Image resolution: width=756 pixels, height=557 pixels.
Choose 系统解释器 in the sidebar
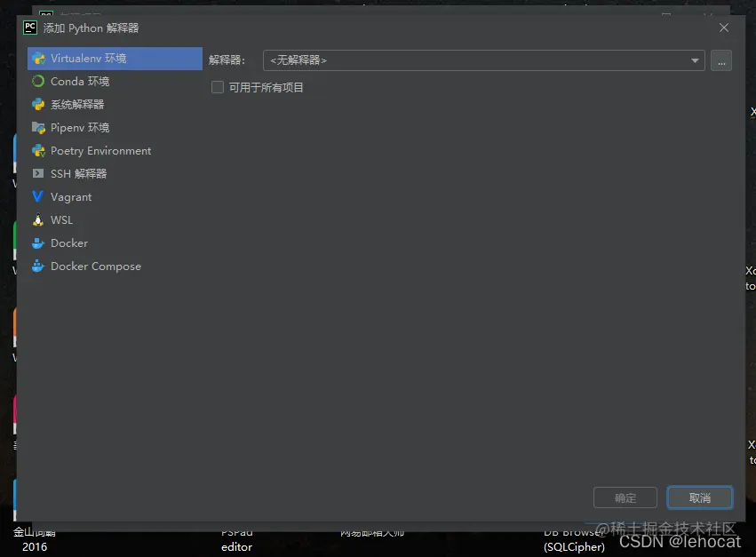coord(115,105)
